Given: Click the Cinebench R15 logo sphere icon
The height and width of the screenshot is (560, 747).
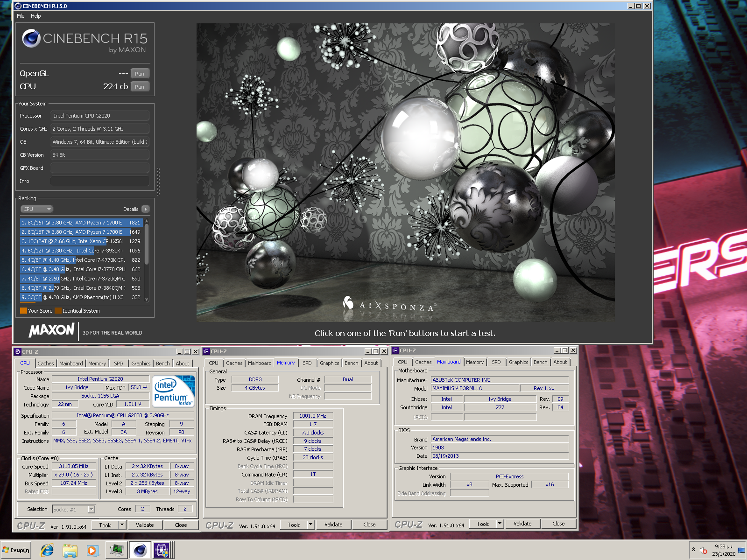Looking at the screenshot, I should 31,38.
